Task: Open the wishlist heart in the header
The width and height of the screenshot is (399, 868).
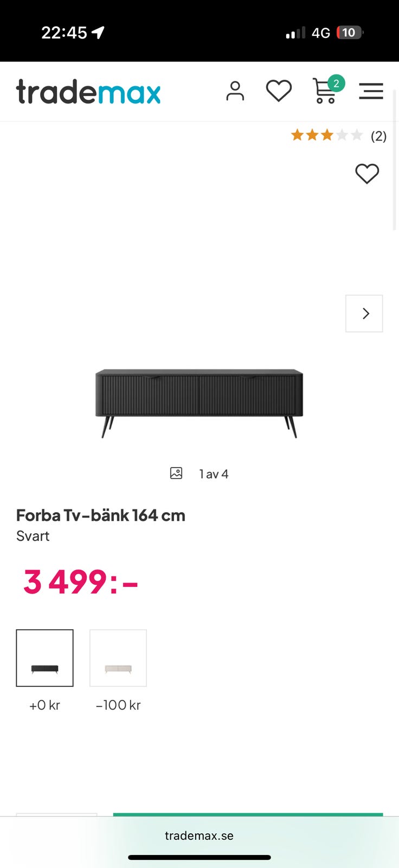Action: [x=279, y=91]
